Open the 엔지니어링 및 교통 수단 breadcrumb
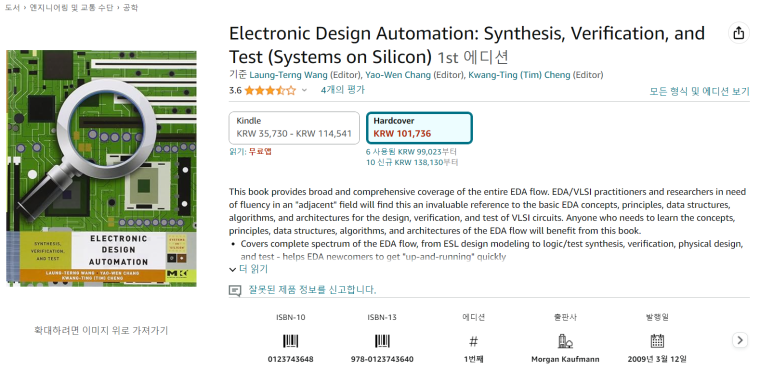The height and width of the screenshot is (382, 773). pos(71,7)
